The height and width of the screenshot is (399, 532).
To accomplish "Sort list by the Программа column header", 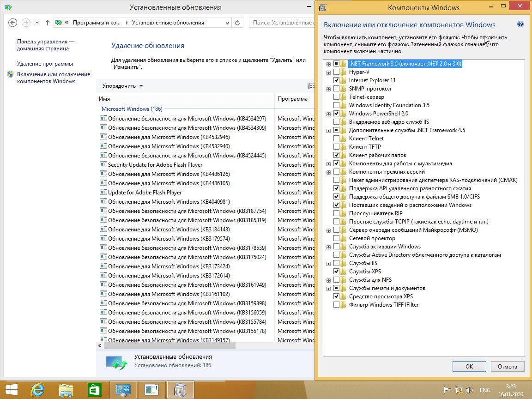I will click(x=292, y=99).
